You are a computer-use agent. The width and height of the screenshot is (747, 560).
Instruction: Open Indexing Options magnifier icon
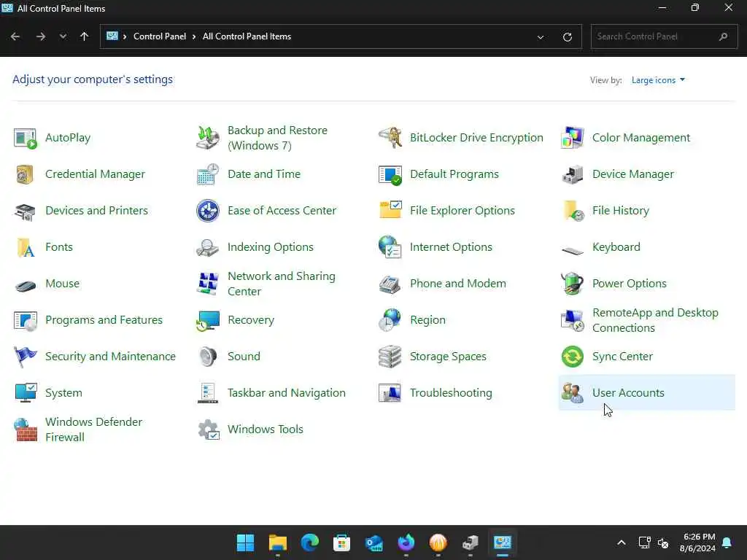click(x=208, y=248)
